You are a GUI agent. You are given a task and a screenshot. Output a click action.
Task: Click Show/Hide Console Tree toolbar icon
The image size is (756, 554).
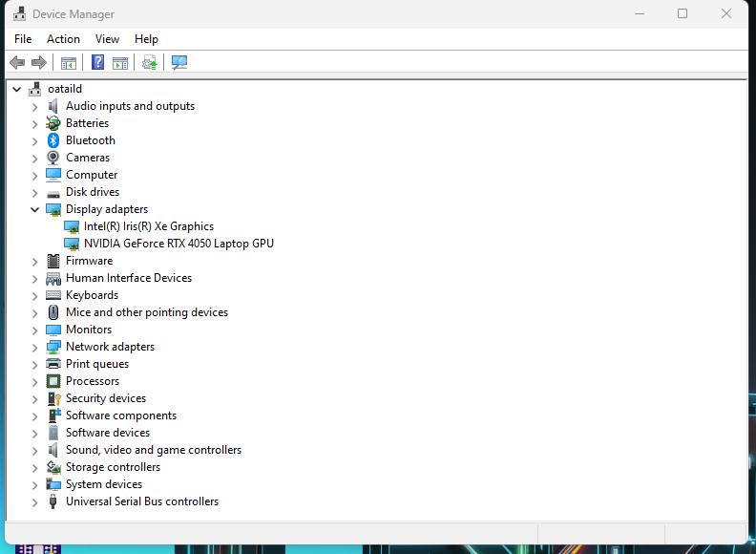click(69, 63)
